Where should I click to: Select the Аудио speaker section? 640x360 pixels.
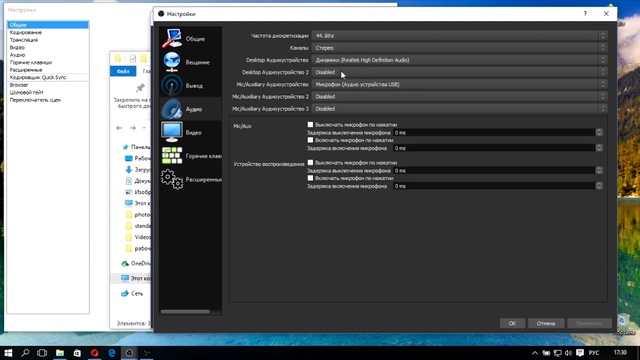(172, 109)
